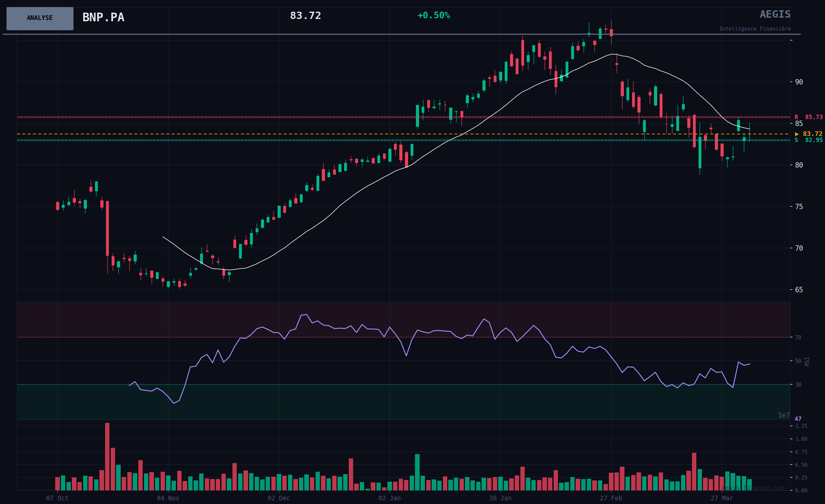Click the AEGIS logo text

coord(775,14)
